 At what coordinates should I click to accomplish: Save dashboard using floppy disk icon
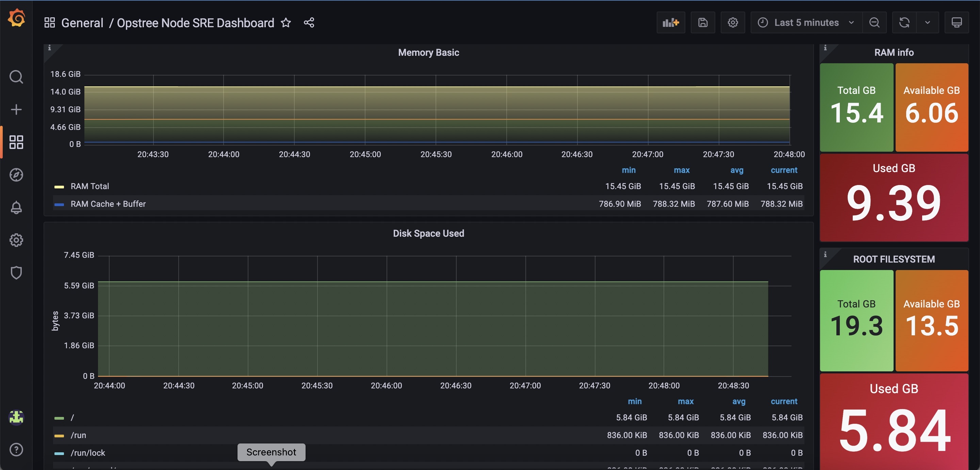(x=703, y=23)
